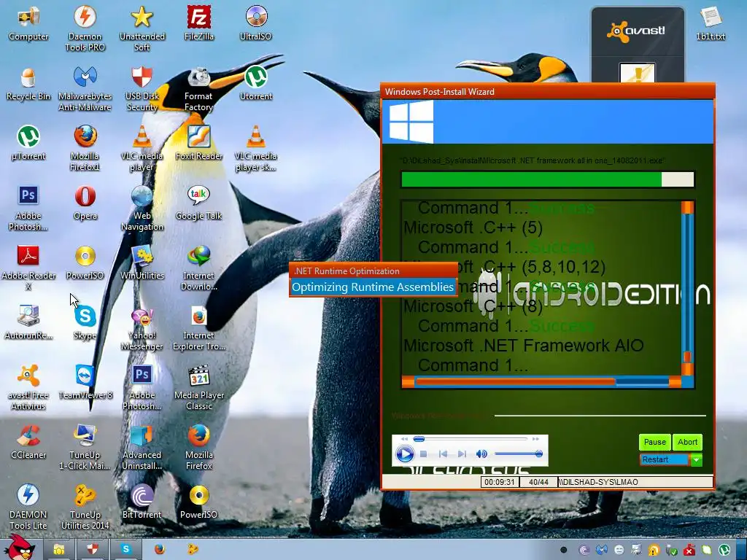Click the Pause button in wizard
This screenshot has height=560, width=747.
tap(654, 442)
